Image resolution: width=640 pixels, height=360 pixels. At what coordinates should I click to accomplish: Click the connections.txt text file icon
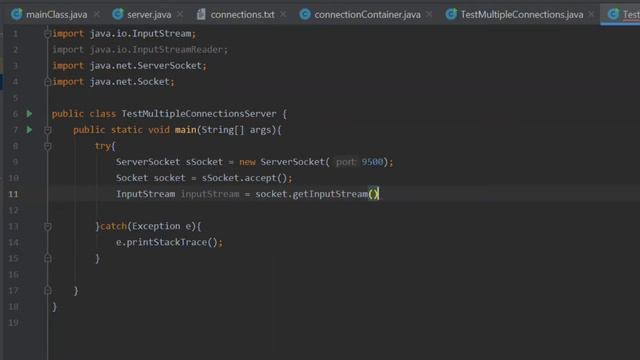coord(201,14)
